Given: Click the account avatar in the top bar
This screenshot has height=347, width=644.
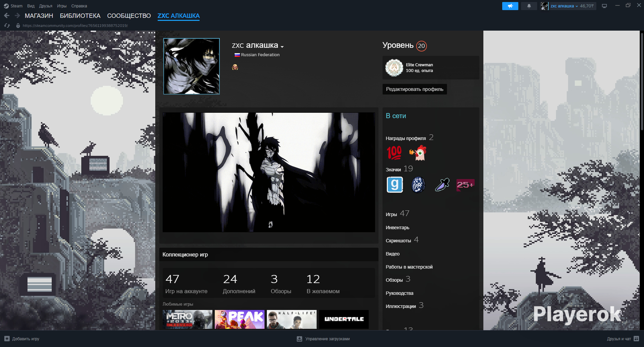Looking at the screenshot, I should click(545, 6).
